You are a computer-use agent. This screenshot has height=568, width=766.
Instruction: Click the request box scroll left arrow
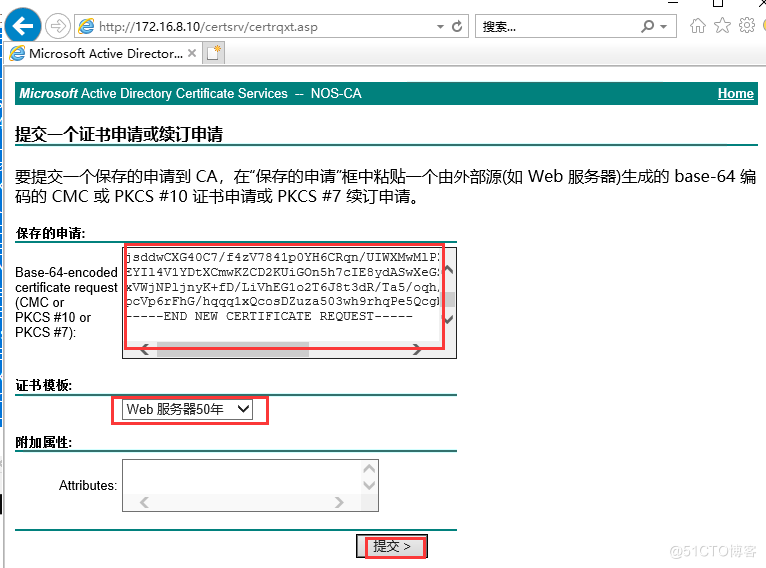point(144,349)
